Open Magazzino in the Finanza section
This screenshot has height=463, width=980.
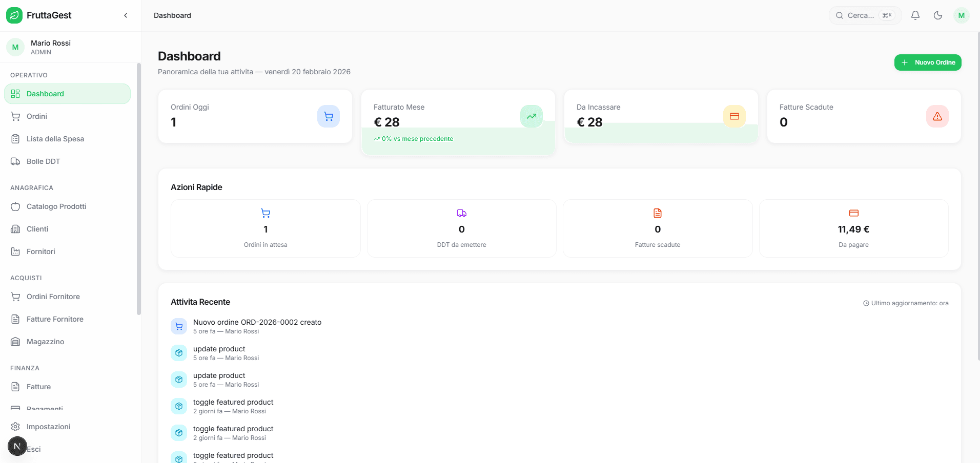point(45,342)
